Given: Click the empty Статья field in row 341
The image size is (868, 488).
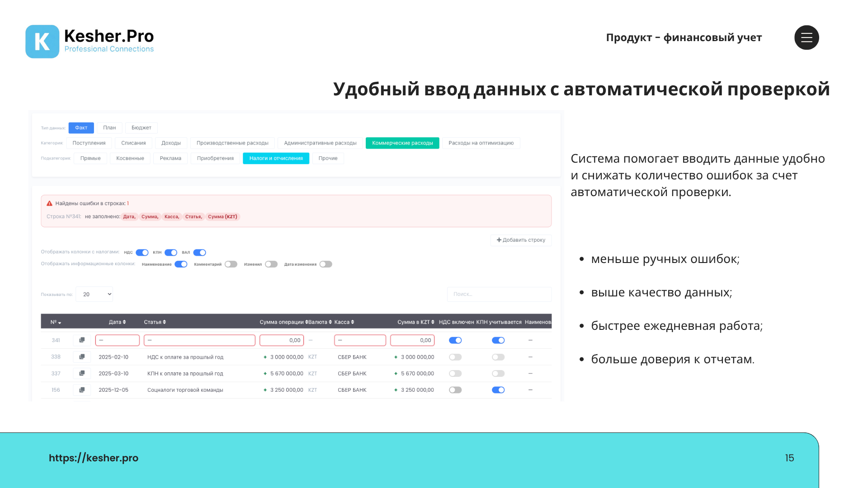Looking at the screenshot, I should [x=199, y=340].
